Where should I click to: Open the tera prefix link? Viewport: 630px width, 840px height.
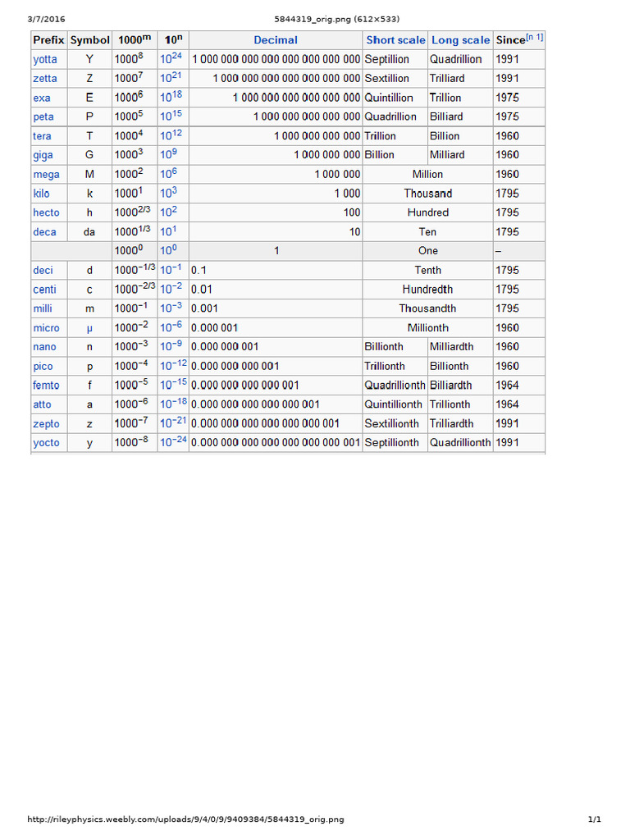tap(42, 136)
